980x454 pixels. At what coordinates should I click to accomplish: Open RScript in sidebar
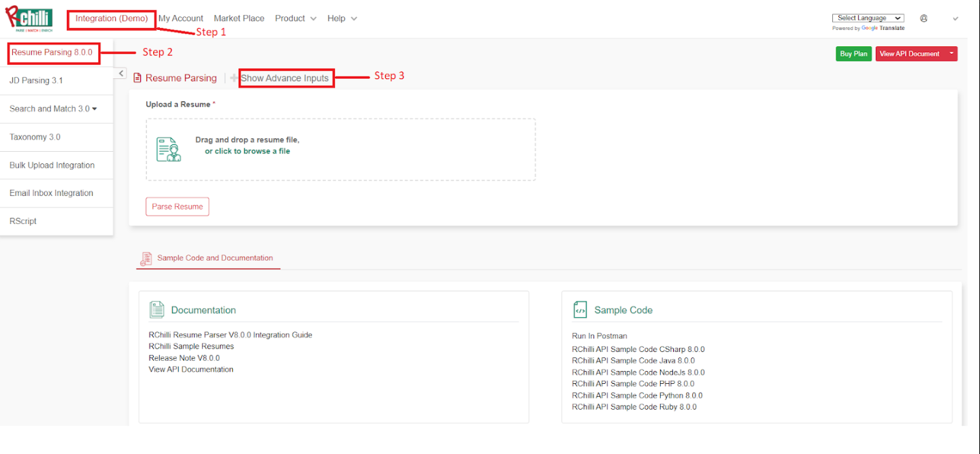(x=23, y=221)
